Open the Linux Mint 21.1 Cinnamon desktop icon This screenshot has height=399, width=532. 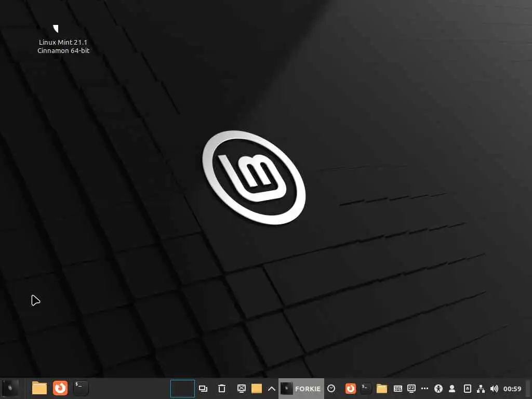click(x=63, y=39)
